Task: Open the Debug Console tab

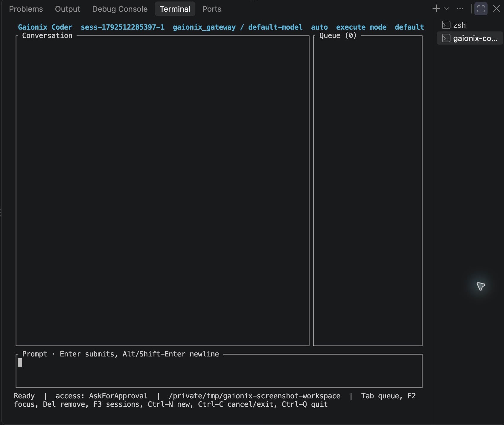Action: tap(120, 9)
